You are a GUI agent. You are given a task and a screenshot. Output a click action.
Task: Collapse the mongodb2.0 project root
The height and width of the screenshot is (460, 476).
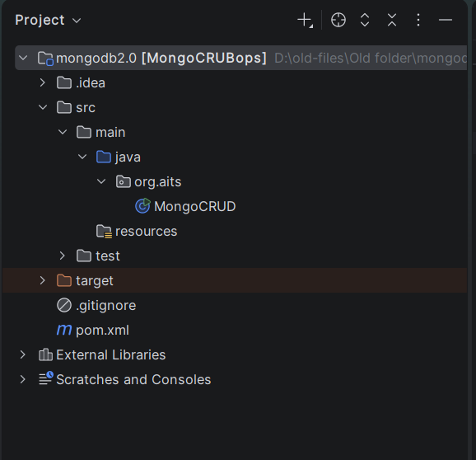[x=23, y=58]
